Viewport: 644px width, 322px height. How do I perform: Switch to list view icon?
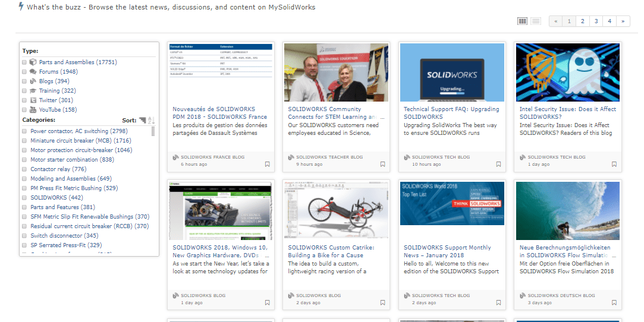536,21
